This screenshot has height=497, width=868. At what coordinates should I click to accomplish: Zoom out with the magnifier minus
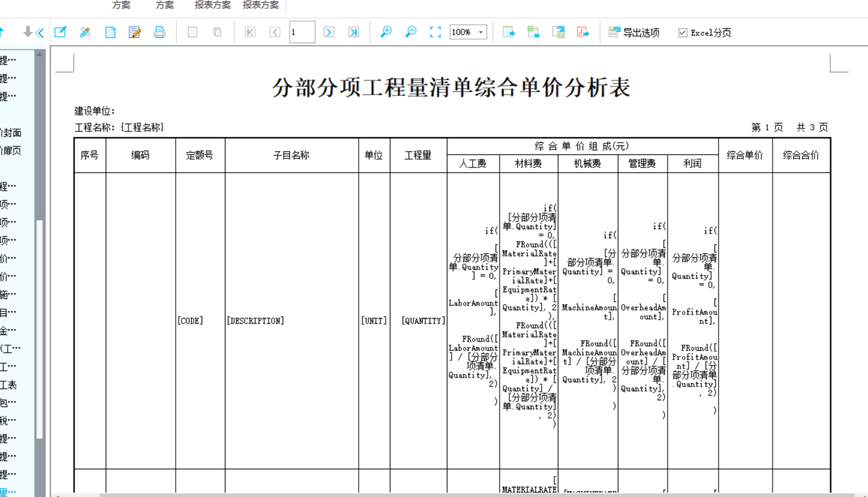pos(411,32)
